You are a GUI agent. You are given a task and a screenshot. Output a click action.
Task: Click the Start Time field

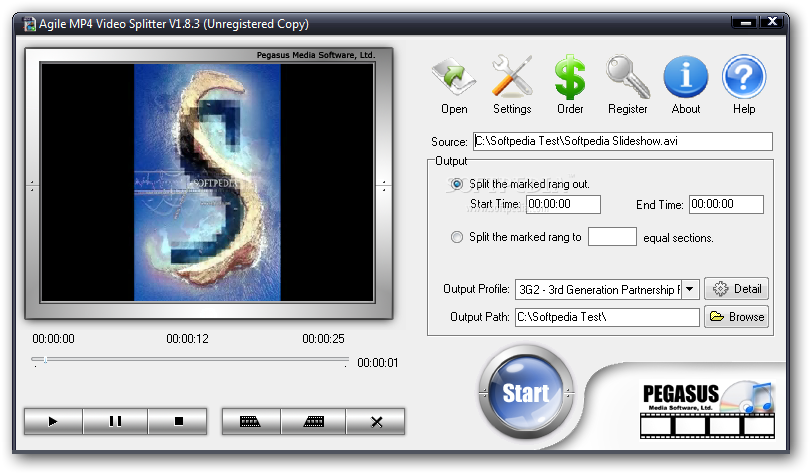click(563, 204)
